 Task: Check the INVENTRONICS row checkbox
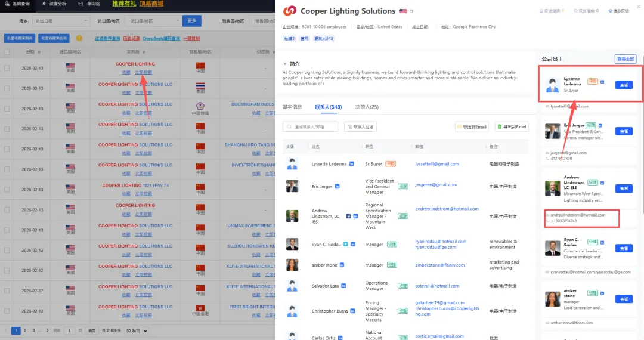pyautogui.click(x=7, y=169)
